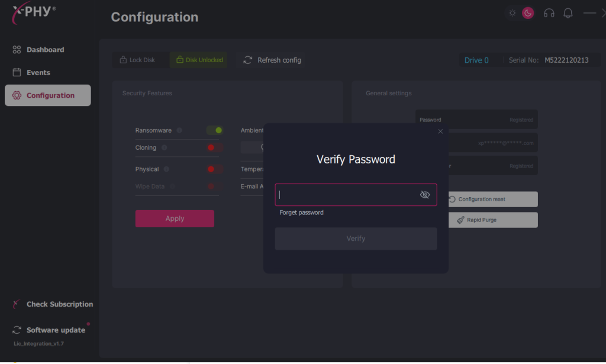Image resolution: width=606 pixels, height=364 pixels.
Task: Click the Forget password link
Action: 301,212
